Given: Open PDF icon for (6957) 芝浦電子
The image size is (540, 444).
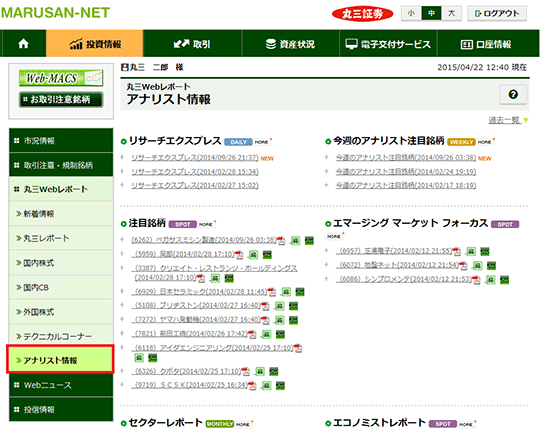Looking at the screenshot, I should click(457, 251).
